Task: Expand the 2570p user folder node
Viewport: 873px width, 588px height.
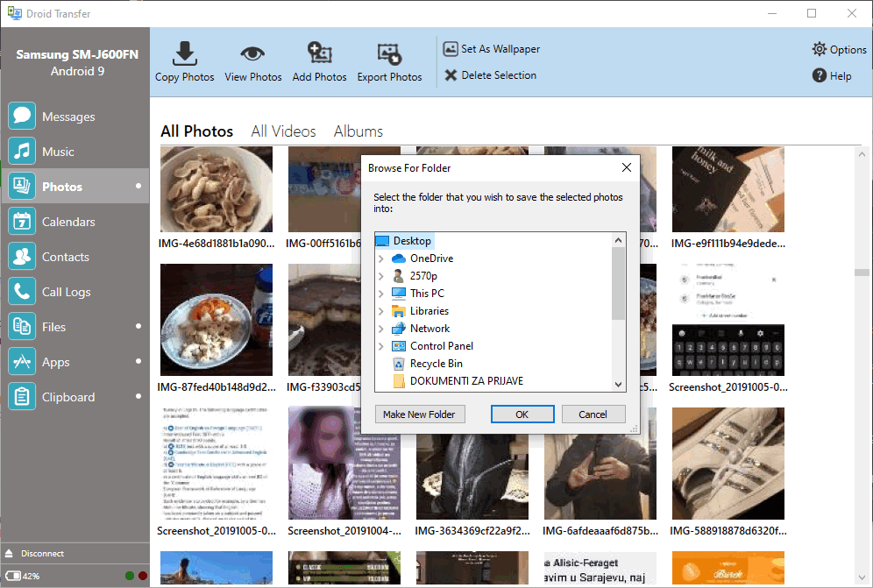Action: [x=380, y=276]
